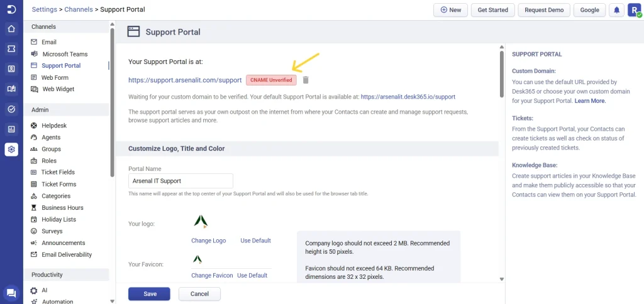
Task: Open Home from the left rail
Action: 11,29
